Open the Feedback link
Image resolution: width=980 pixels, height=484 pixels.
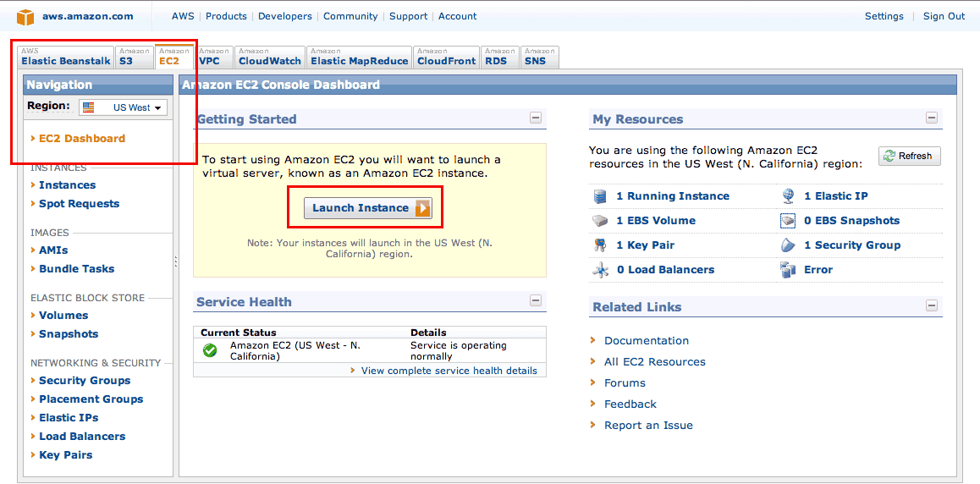(630, 404)
